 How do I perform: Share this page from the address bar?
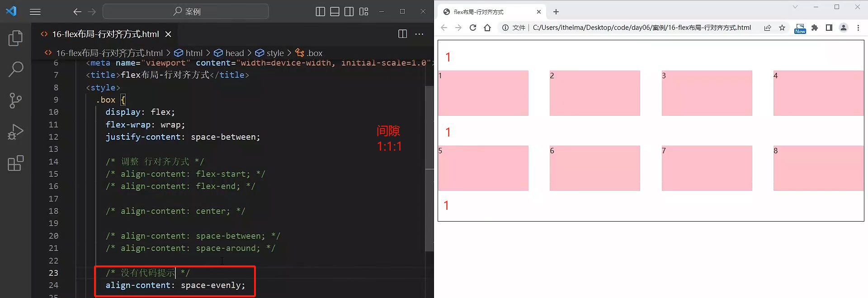768,28
